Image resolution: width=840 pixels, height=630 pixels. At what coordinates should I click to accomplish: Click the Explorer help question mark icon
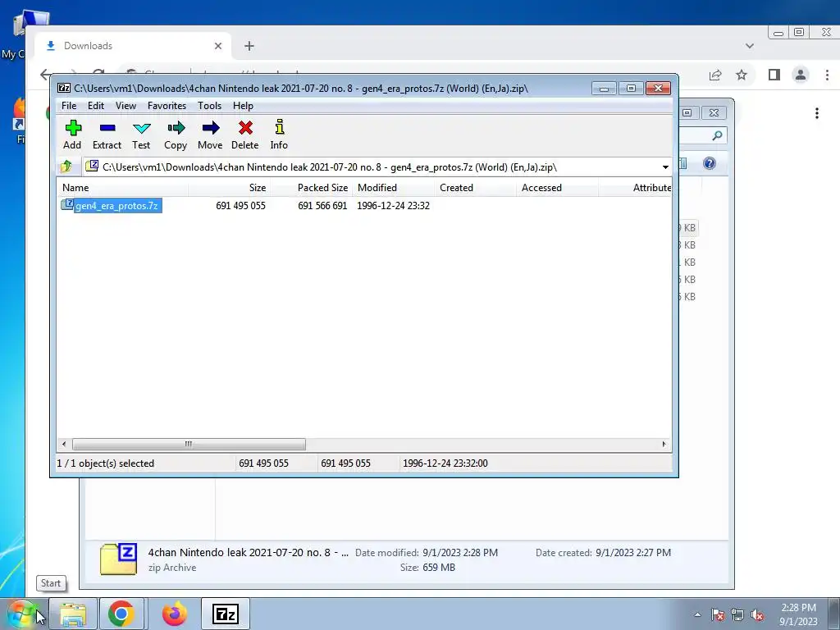(710, 163)
